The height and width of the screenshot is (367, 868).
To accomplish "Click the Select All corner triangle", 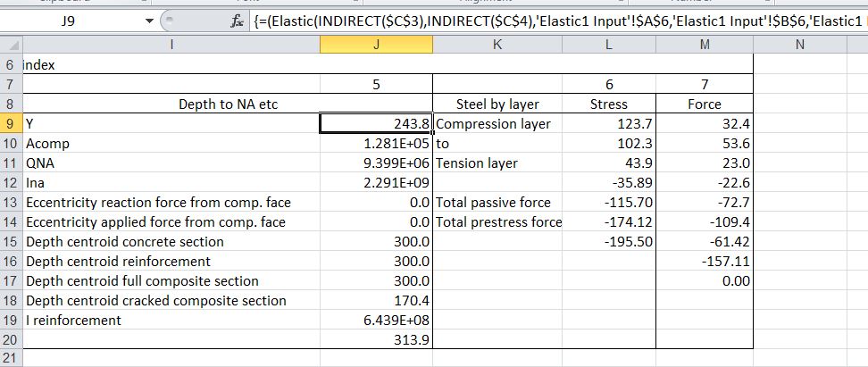I will (11, 45).
